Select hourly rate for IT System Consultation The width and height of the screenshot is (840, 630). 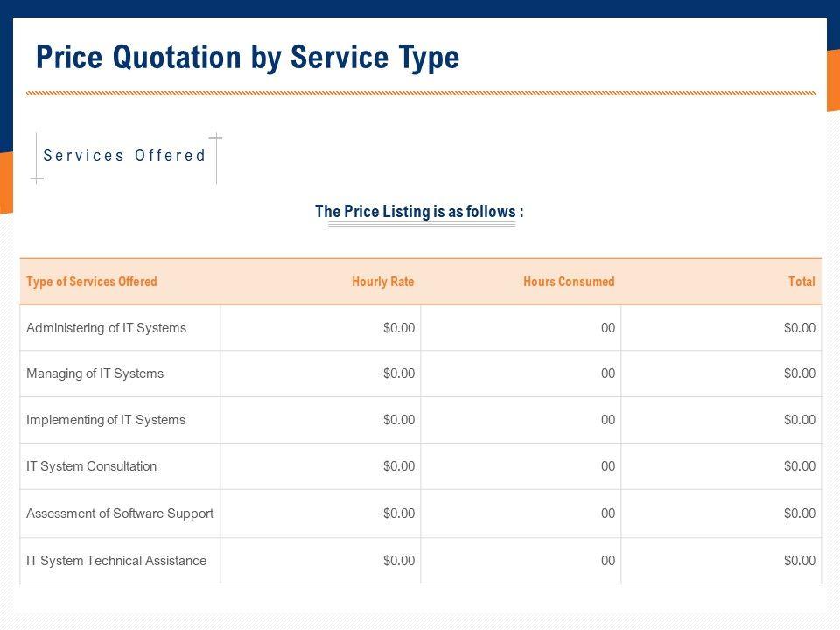[399, 466]
